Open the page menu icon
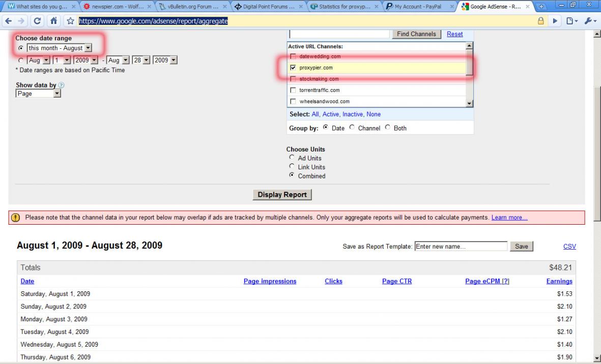 click(x=572, y=21)
